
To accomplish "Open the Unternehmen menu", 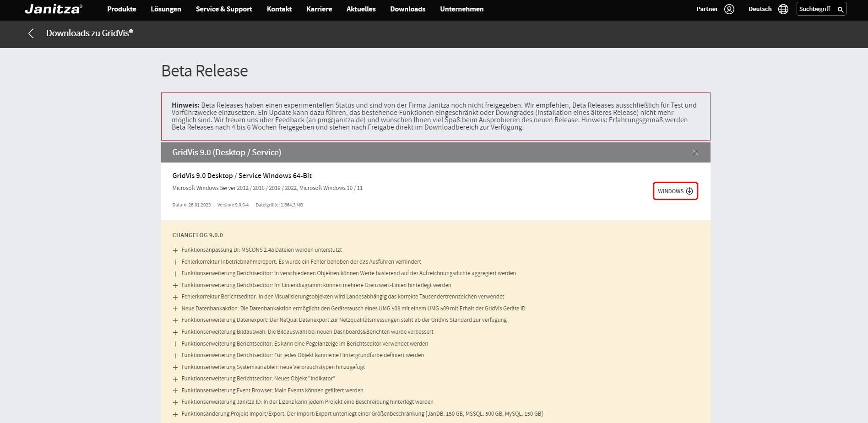I will tap(462, 9).
